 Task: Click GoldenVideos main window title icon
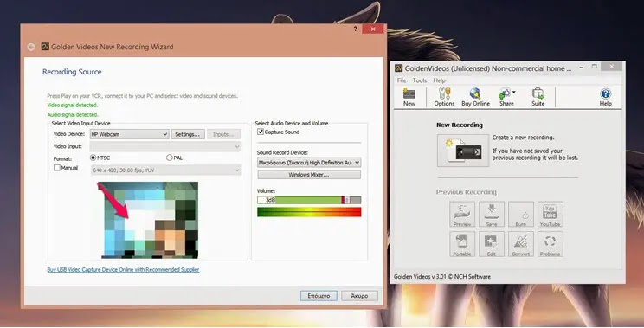[398, 68]
